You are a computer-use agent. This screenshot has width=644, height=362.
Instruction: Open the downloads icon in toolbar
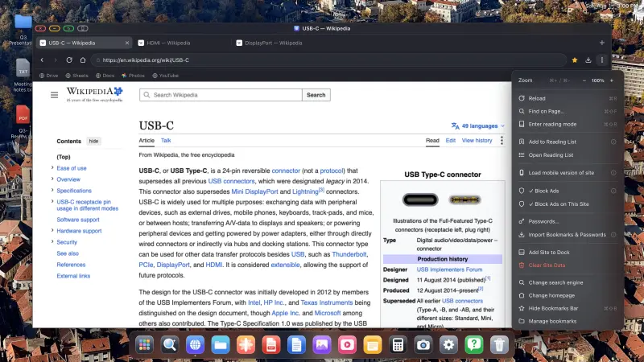(x=588, y=60)
